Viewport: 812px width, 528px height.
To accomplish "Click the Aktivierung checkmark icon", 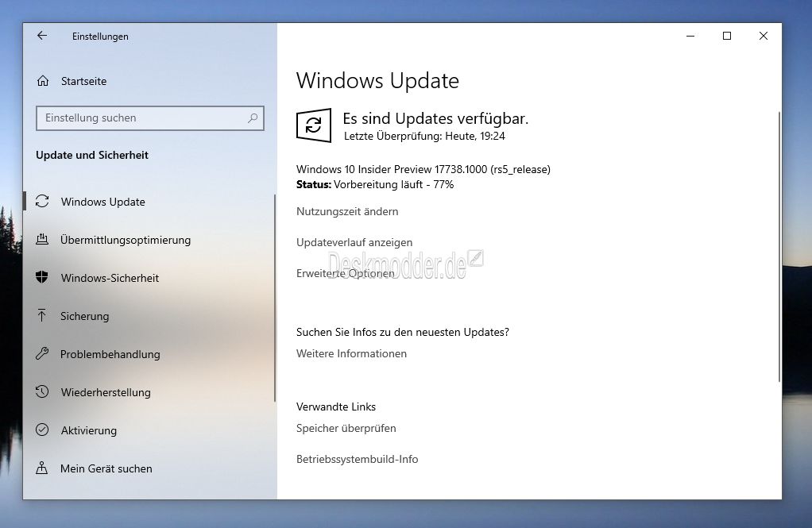I will point(42,430).
